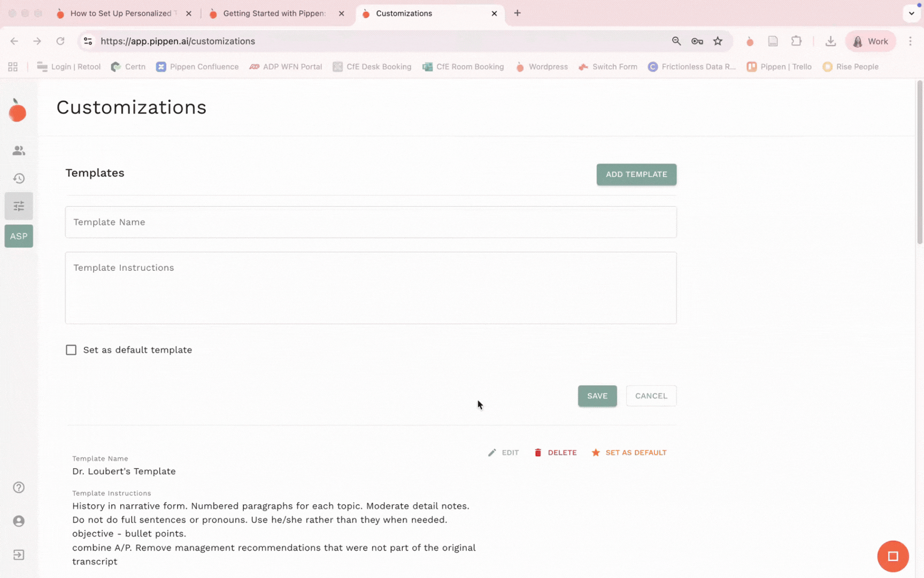
Task: Enable Set as default template checkbox
Action: (71, 350)
